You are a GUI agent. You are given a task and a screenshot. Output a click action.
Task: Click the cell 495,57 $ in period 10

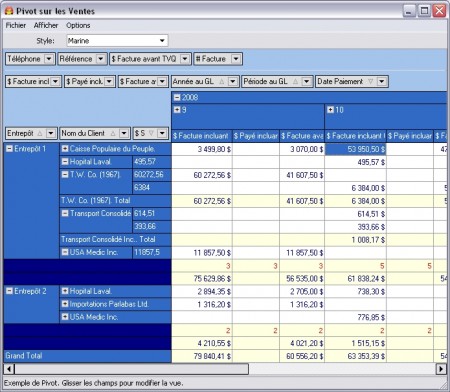point(355,162)
